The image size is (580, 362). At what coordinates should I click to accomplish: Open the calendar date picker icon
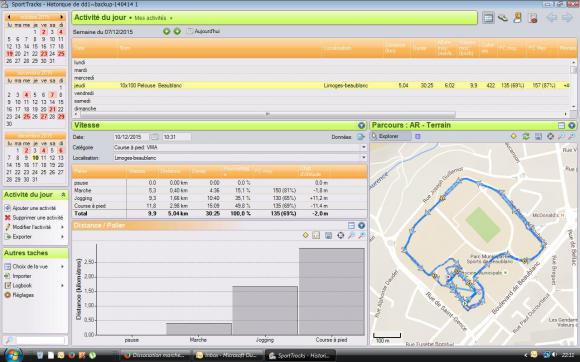pyautogui.click(x=155, y=137)
